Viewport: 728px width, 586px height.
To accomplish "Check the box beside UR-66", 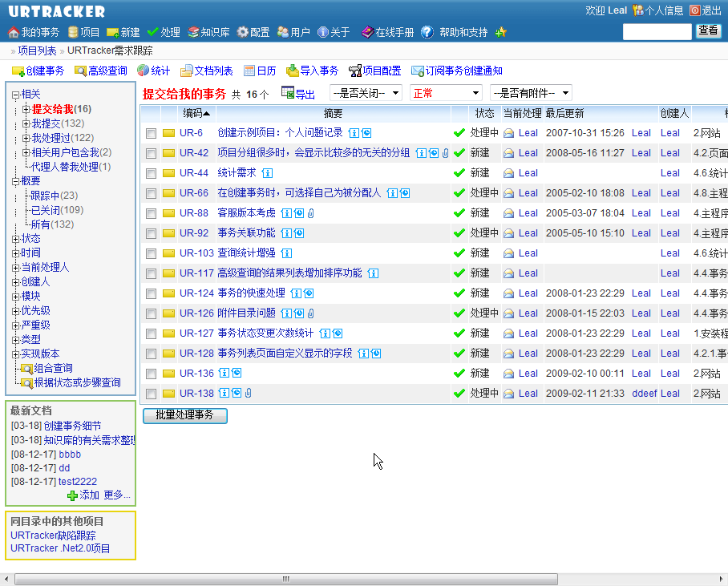I will [x=151, y=194].
